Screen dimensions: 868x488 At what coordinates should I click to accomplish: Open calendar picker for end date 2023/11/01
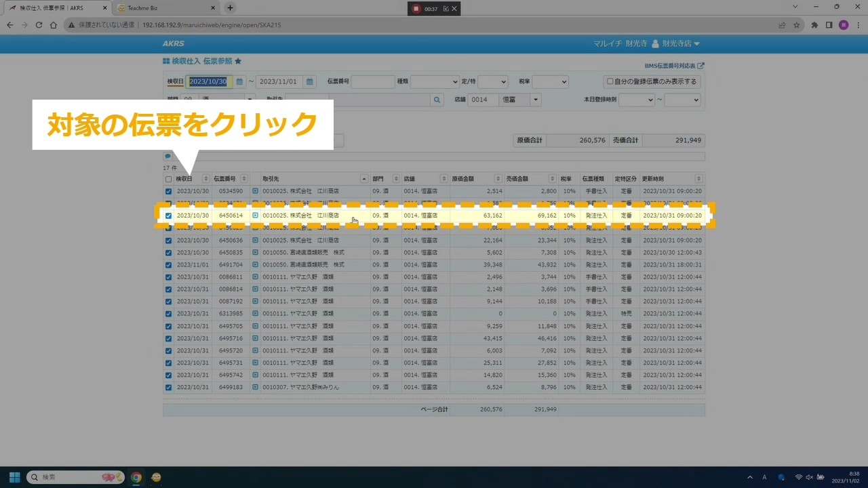click(x=310, y=81)
